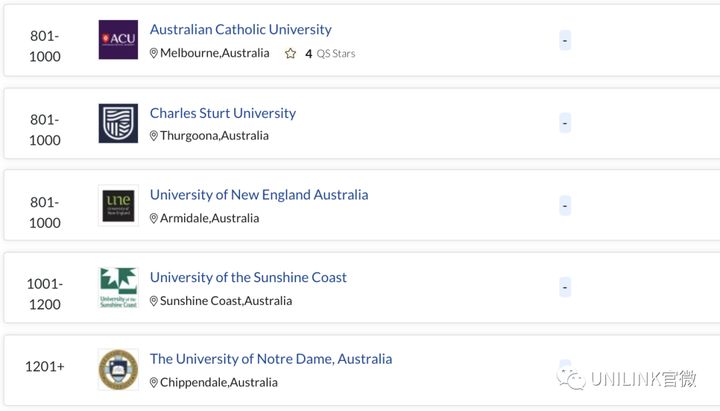Click the dash score badge for Sunshine Coast
Image resolution: width=720 pixels, height=411 pixels.
click(565, 287)
